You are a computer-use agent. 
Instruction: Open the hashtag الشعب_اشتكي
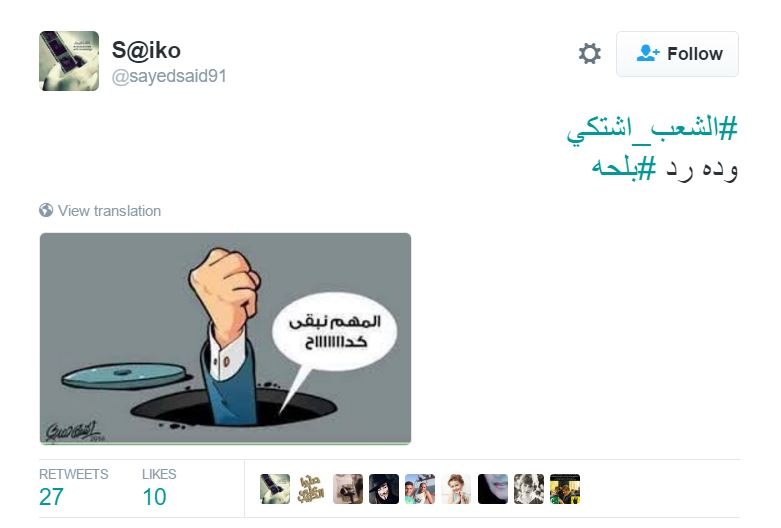point(651,131)
